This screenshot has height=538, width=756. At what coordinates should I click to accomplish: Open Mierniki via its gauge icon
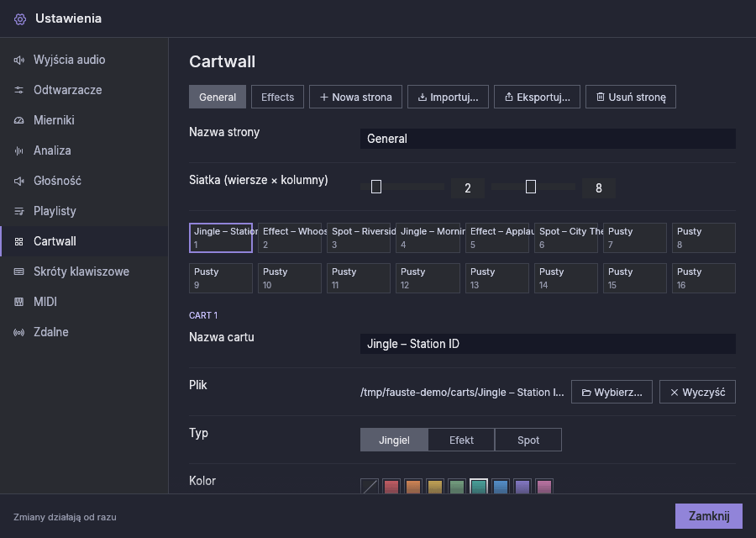pos(18,120)
